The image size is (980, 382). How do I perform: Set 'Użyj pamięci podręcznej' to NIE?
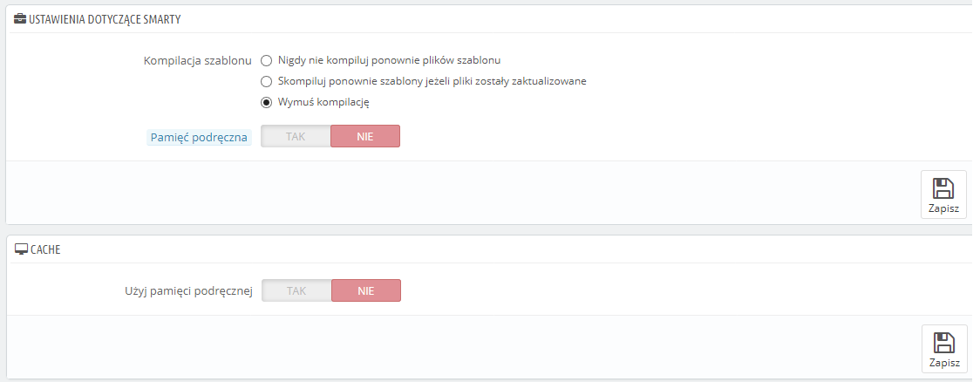(x=364, y=290)
